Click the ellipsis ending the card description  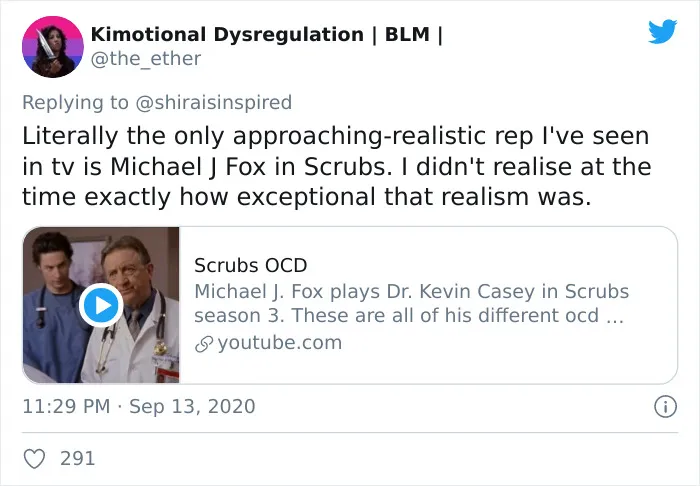point(614,316)
